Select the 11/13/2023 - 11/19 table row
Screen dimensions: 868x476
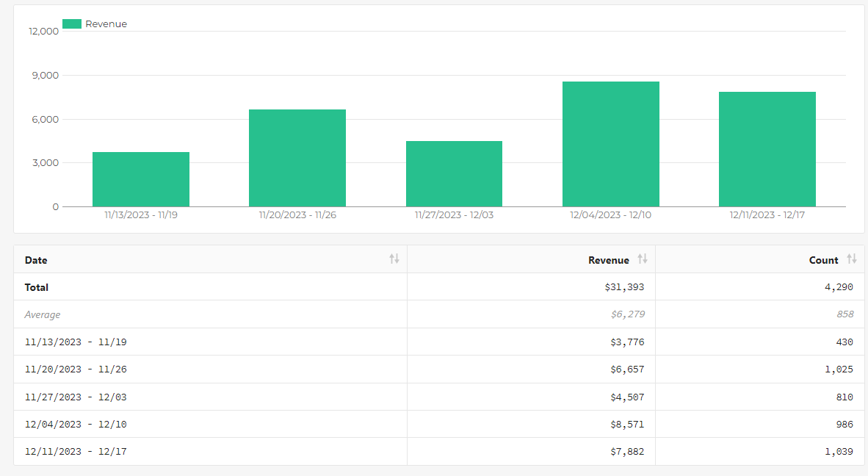[438, 342]
